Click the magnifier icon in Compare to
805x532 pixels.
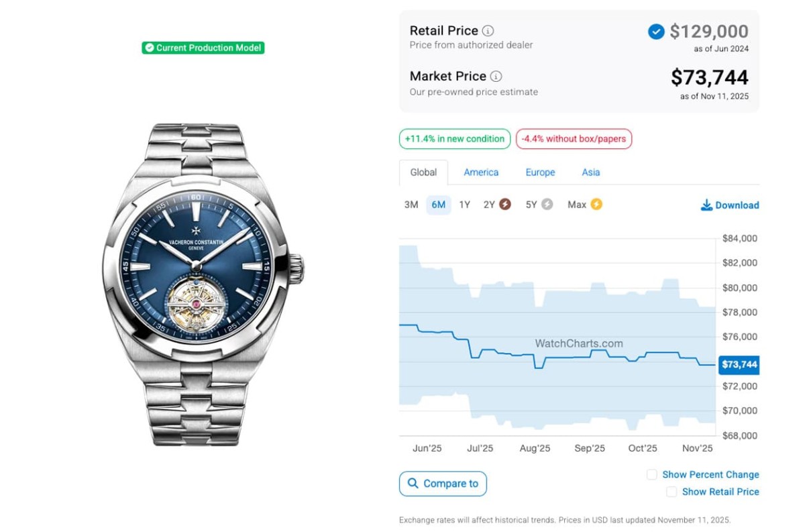click(413, 484)
